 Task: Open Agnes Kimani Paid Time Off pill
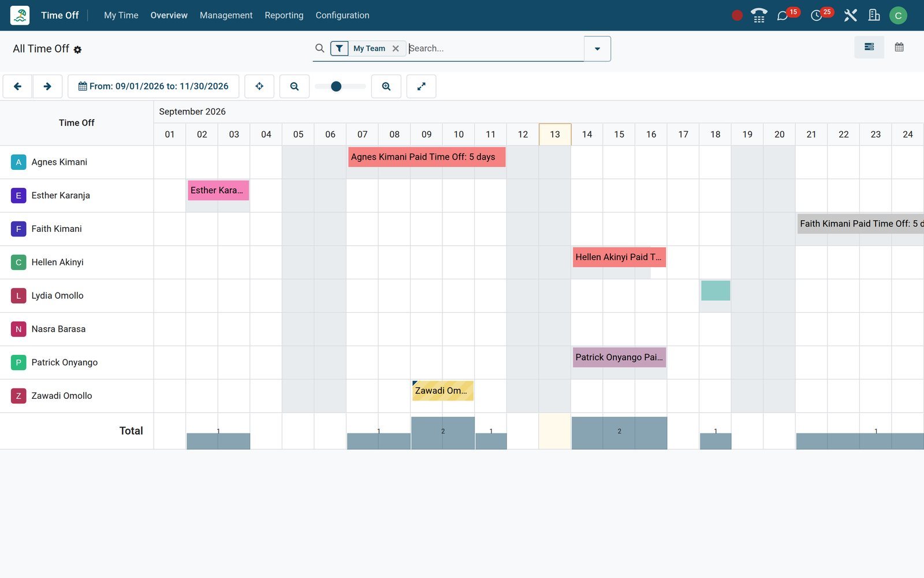coord(427,157)
